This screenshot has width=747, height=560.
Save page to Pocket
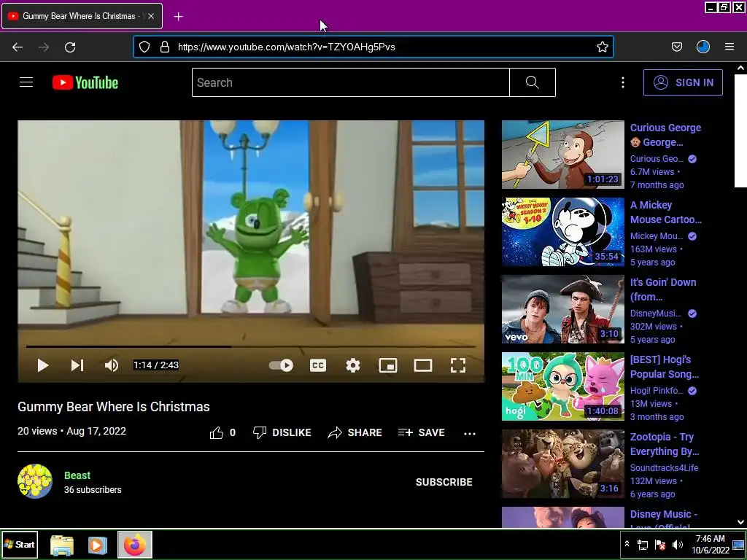pos(676,47)
